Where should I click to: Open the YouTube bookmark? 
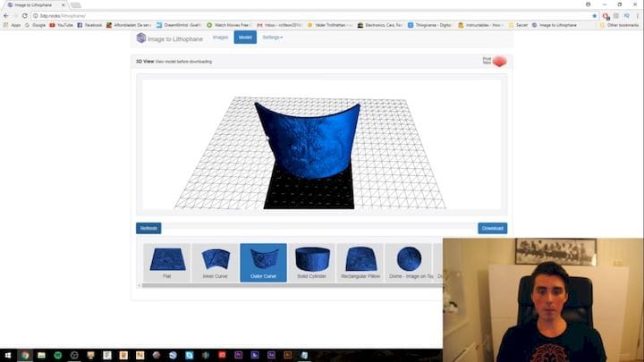tap(62, 25)
